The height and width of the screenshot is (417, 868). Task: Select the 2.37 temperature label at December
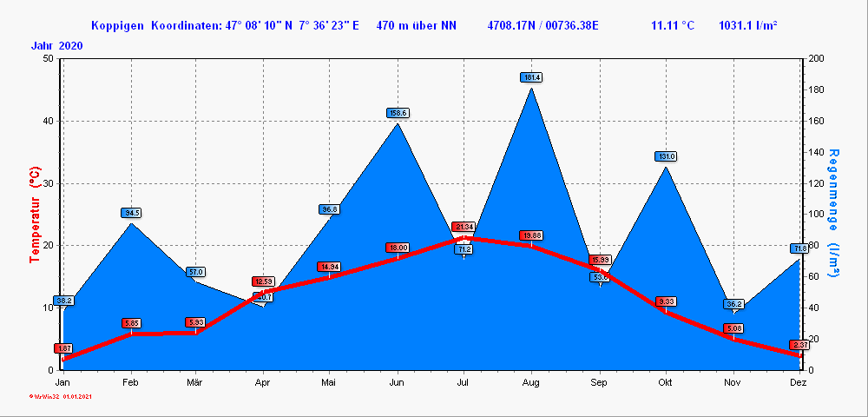pos(799,345)
